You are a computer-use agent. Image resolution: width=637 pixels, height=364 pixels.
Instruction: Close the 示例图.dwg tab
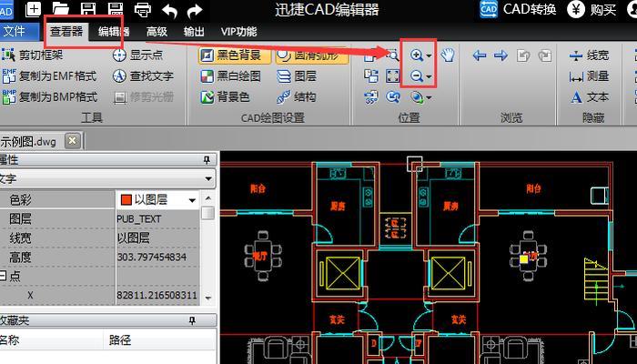pos(72,140)
